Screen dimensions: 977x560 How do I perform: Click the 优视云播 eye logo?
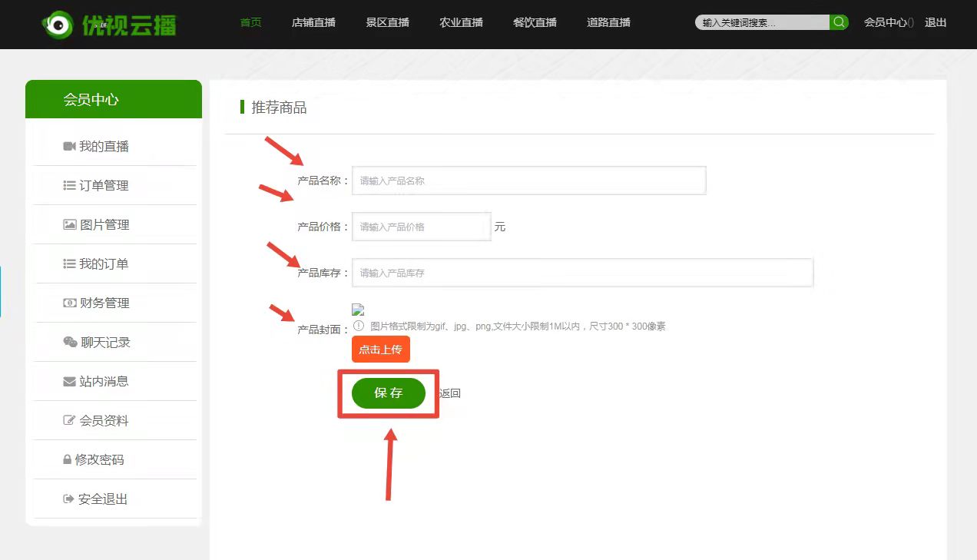pyautogui.click(x=56, y=25)
